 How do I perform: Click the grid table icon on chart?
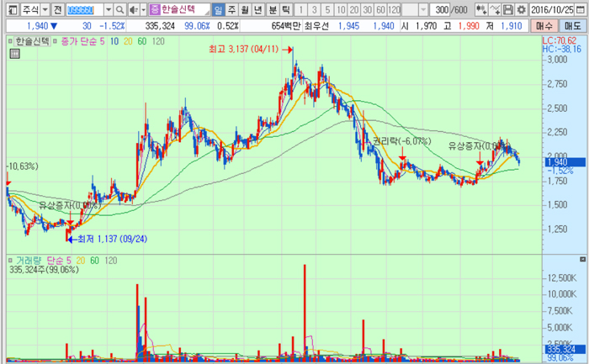[14, 55]
